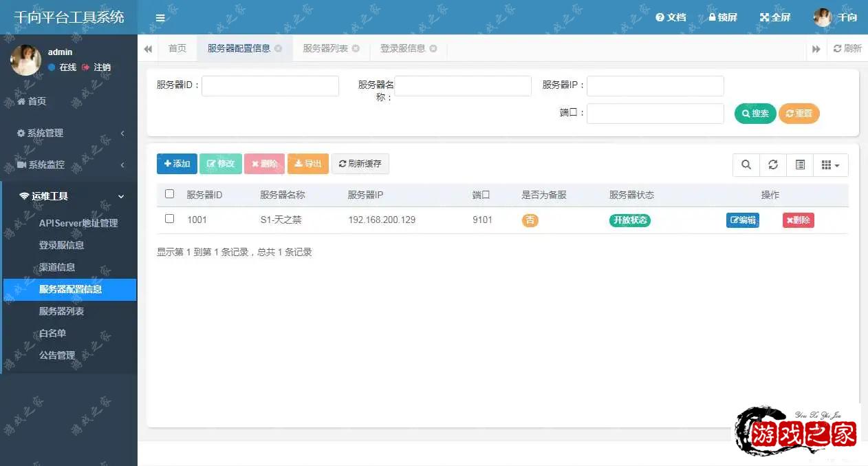
Task: Close the 服务器列表 tab
Action: 356,48
